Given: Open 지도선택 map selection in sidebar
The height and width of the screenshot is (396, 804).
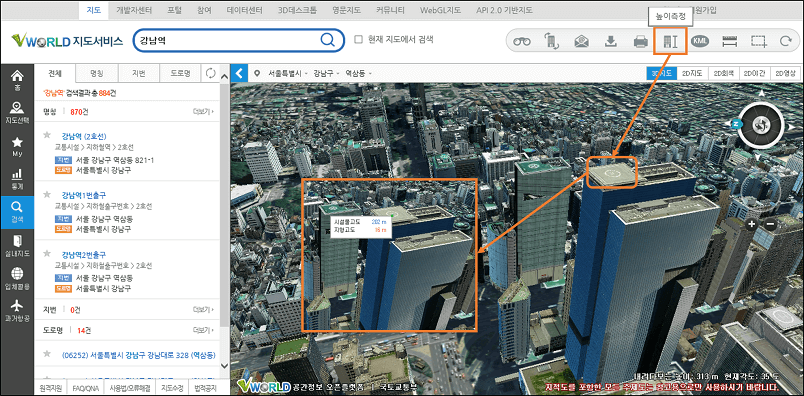Looking at the screenshot, I should [x=17, y=113].
